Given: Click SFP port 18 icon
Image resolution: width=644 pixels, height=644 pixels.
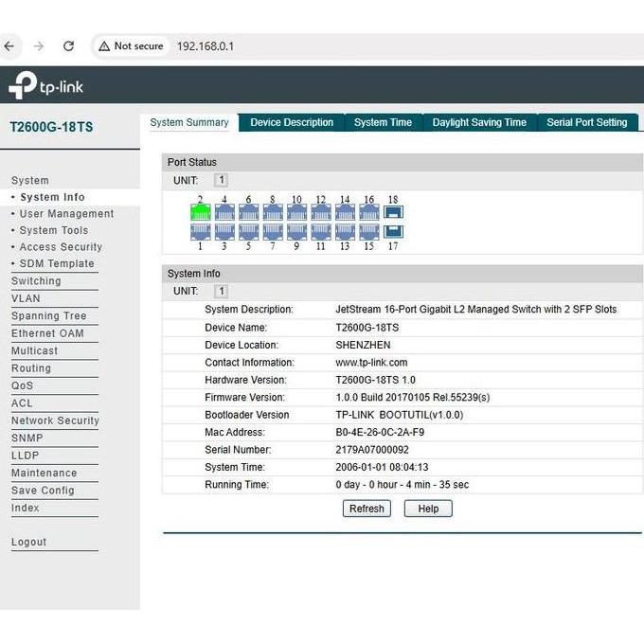Looking at the screenshot, I should tap(393, 212).
